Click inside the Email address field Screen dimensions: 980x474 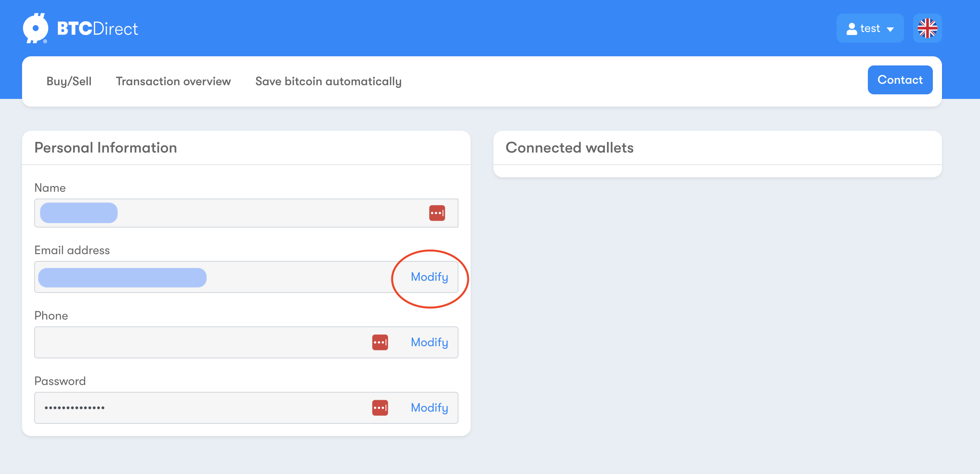coord(246,277)
